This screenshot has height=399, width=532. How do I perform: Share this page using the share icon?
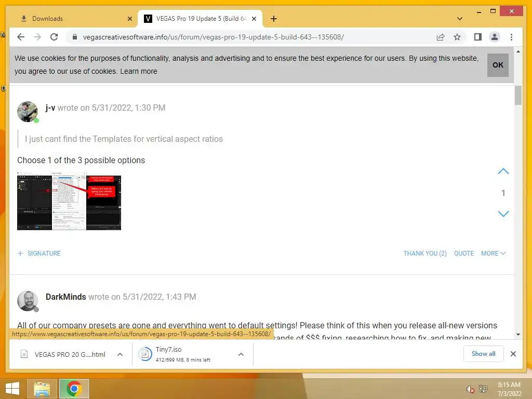pyautogui.click(x=441, y=37)
